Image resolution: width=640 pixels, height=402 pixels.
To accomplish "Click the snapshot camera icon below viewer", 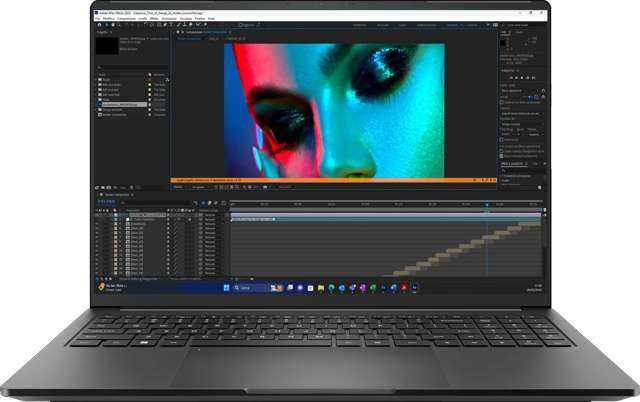I will pos(265,187).
